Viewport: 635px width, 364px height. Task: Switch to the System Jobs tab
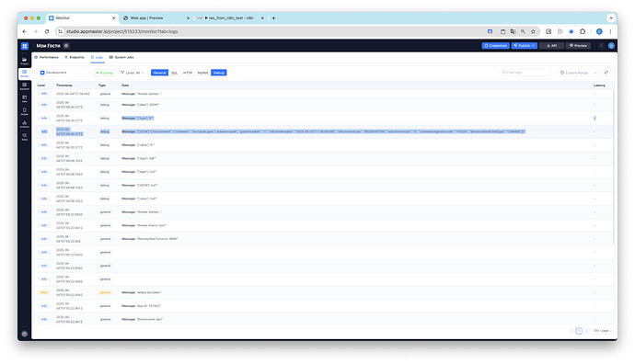(x=121, y=57)
